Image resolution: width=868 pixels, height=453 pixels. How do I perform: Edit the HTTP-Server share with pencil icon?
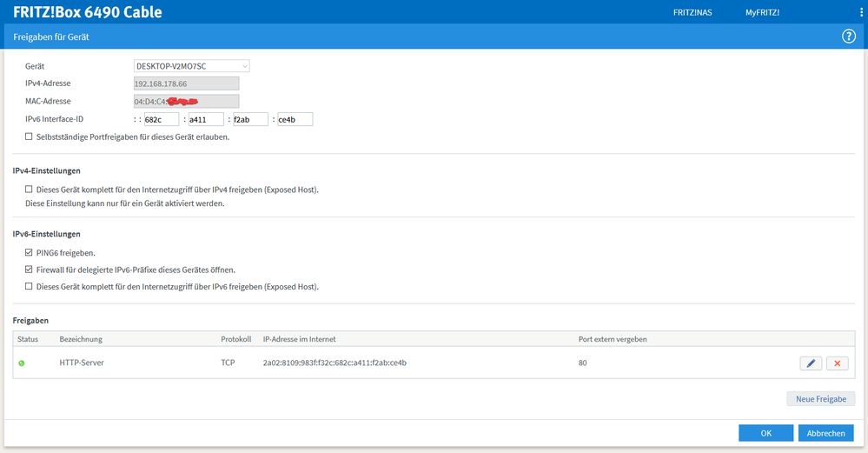pos(811,363)
